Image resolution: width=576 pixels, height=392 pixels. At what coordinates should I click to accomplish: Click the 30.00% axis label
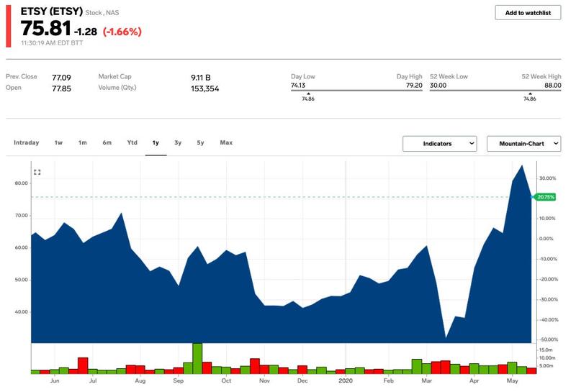point(547,178)
